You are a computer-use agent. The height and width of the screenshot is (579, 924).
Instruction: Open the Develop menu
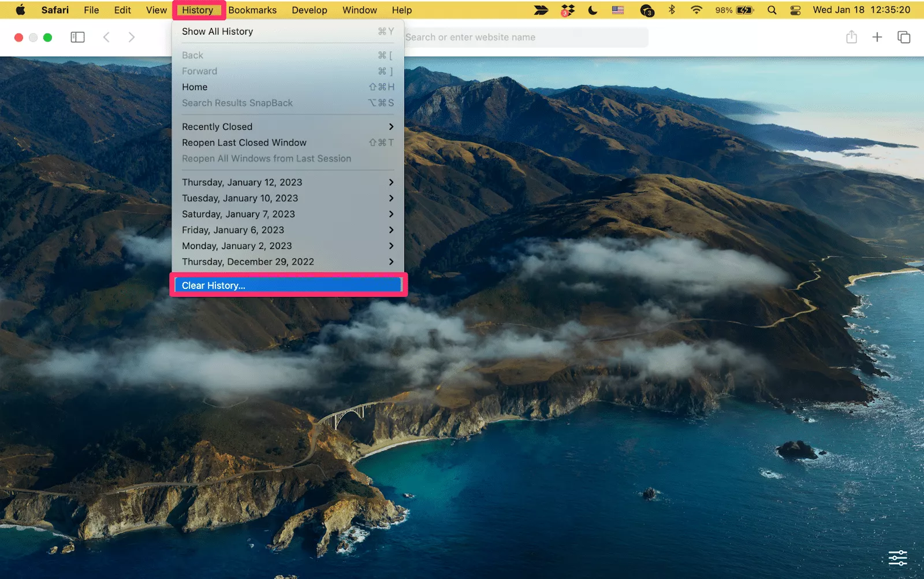310,10
